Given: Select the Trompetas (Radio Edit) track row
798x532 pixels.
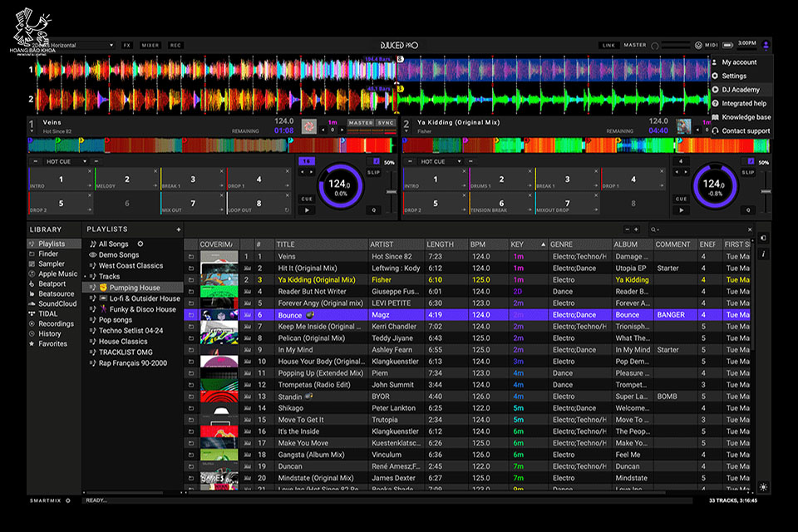Looking at the screenshot, I should [x=466, y=385].
